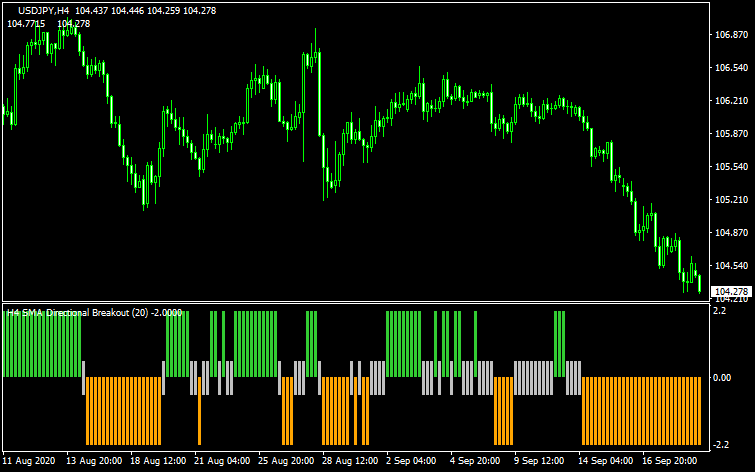
Task: Click the 104.870 price axis label
Action: [729, 233]
